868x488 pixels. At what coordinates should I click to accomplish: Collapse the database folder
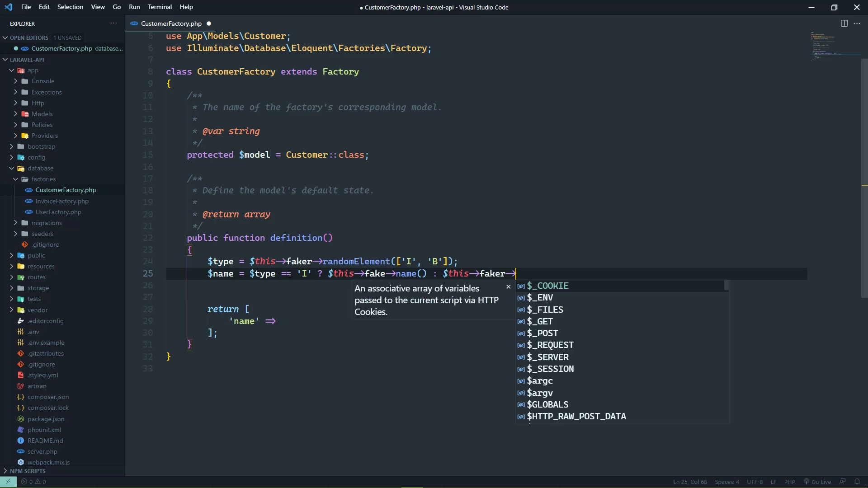tap(40, 168)
